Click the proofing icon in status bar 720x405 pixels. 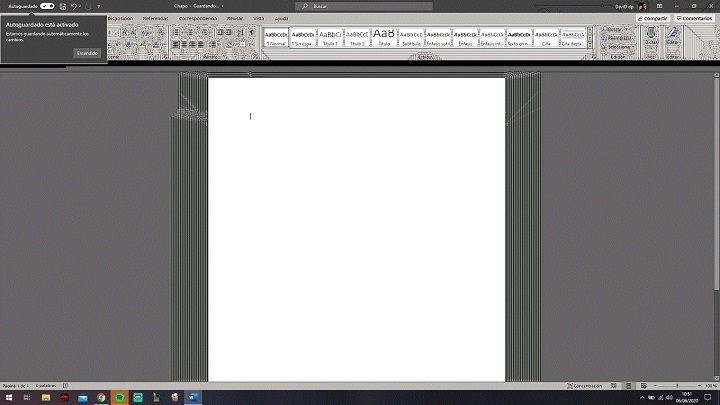[x=65, y=386]
